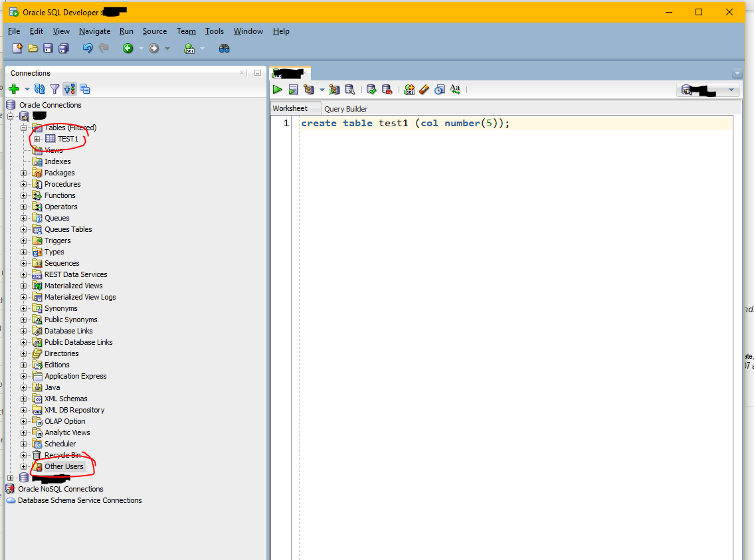The image size is (754, 560).
Task: Click the binoculars Find Database Object icon
Action: pyautogui.click(x=224, y=48)
